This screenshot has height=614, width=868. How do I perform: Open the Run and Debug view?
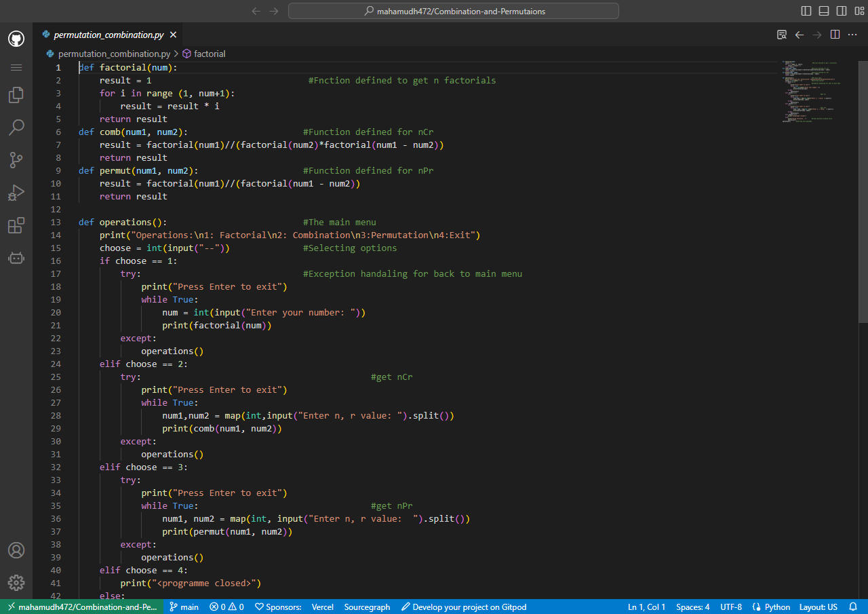click(x=16, y=193)
